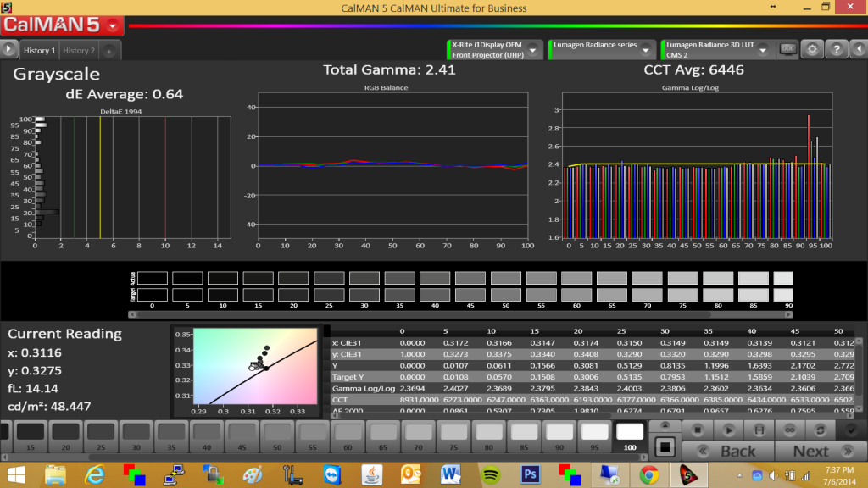Screen dimensions: 868x488
Task: Click the read series play button
Action: 728,430
